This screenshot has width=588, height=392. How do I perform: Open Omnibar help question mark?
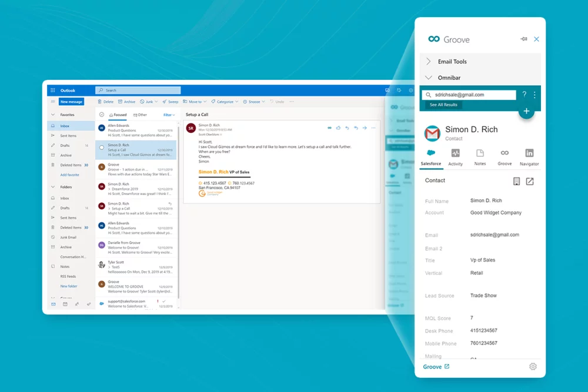pyautogui.click(x=524, y=95)
